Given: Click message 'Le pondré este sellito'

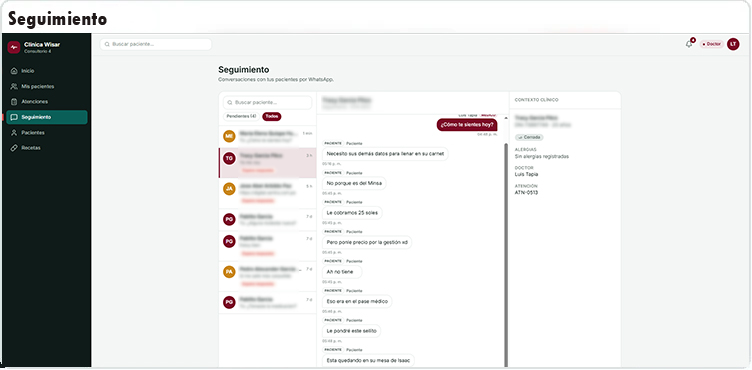Looking at the screenshot, I should click(x=352, y=331).
